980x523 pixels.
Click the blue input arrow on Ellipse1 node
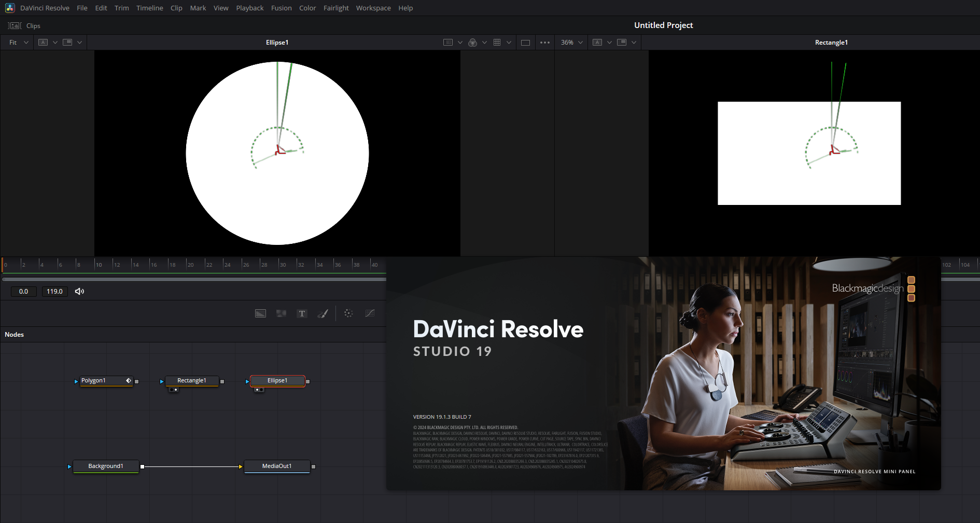[247, 381]
